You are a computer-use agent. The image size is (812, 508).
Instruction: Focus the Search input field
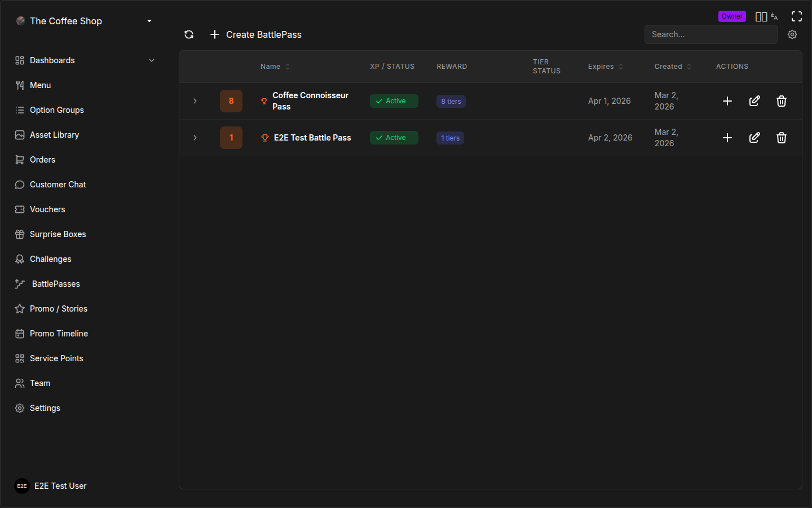pos(710,34)
